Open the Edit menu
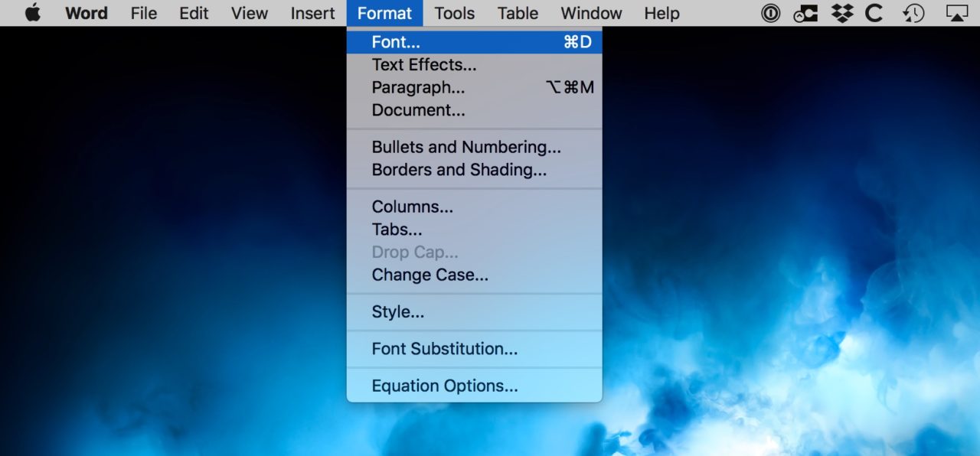 pyautogui.click(x=194, y=13)
